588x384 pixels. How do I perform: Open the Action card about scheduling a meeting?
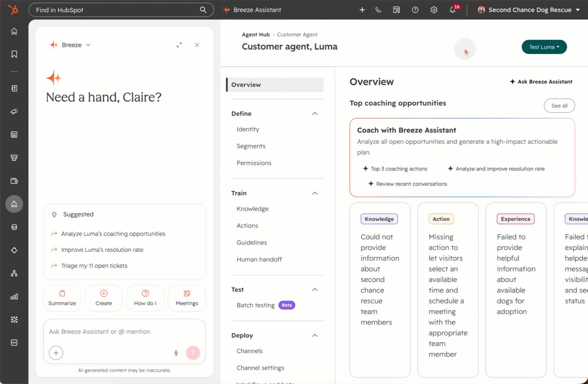[448, 290]
